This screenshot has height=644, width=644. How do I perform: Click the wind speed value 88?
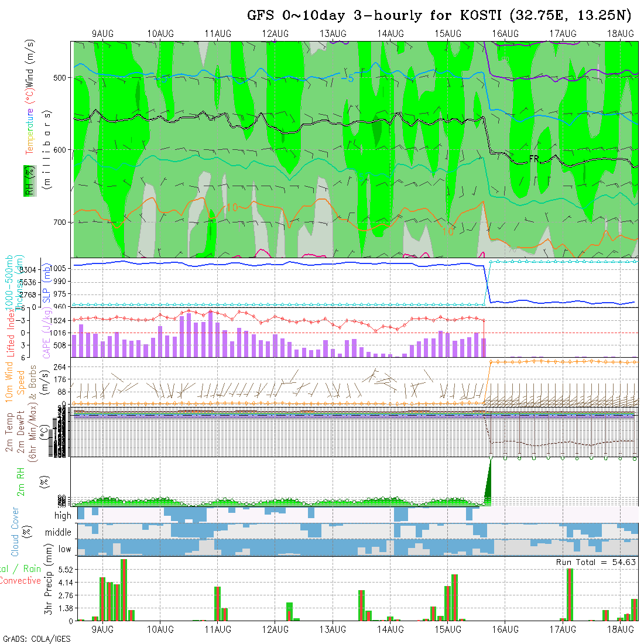61,392
